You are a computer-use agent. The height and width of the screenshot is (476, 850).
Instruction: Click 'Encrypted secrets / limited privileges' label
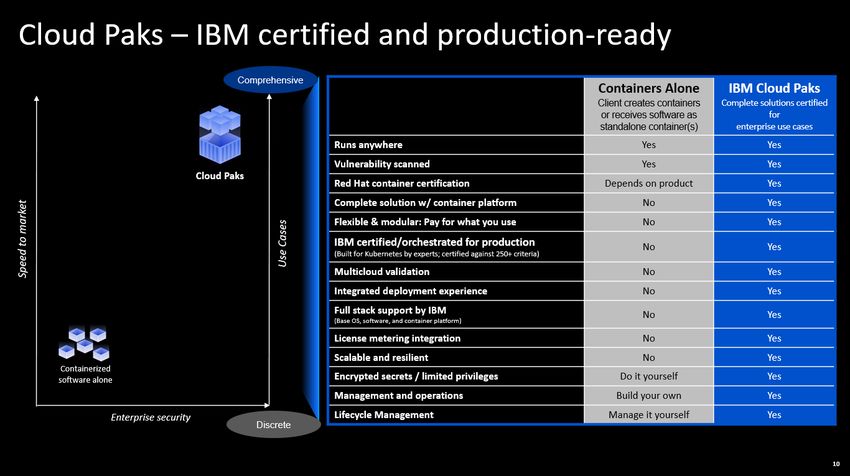[416, 376]
